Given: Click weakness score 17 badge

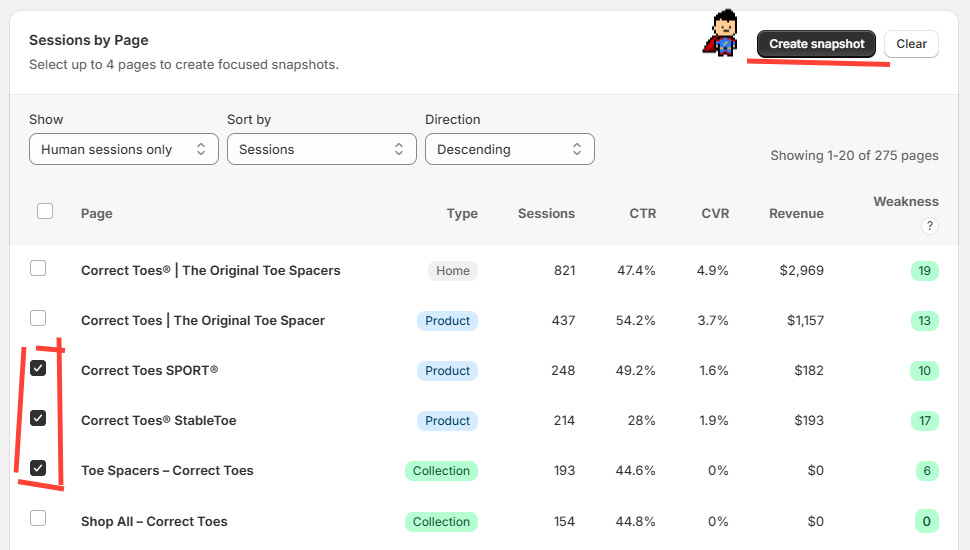Looking at the screenshot, I should pos(924,421).
